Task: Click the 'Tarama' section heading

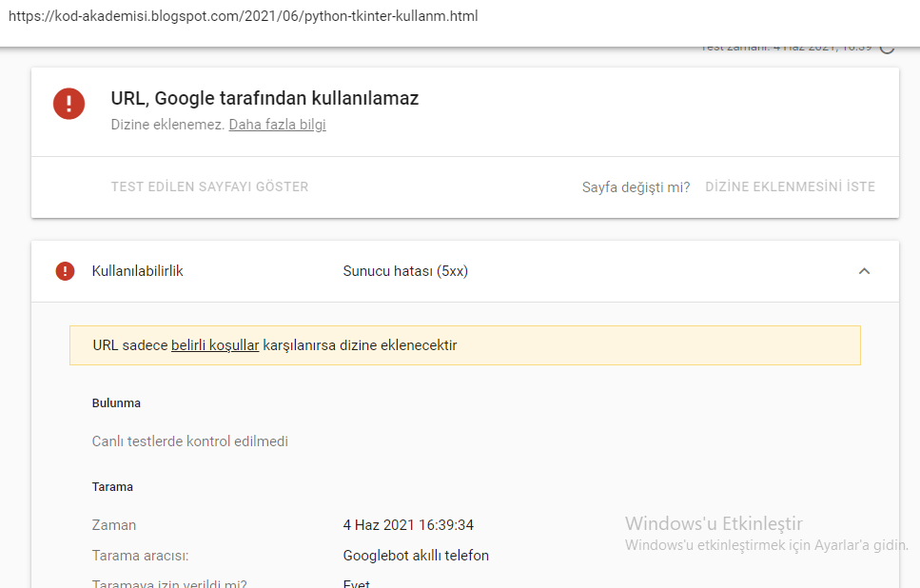Action: [x=112, y=487]
